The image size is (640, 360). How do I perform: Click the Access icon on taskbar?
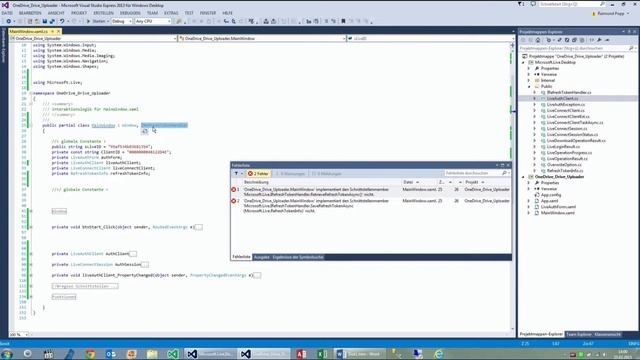point(302,354)
